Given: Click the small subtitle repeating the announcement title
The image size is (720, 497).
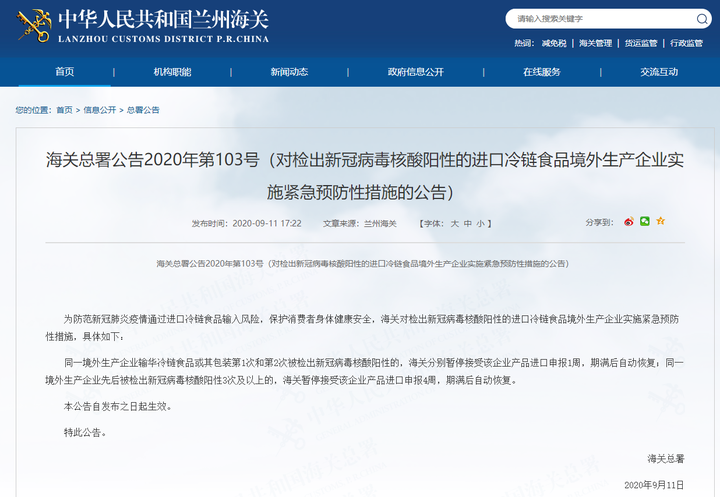Looking at the screenshot, I should [x=362, y=264].
